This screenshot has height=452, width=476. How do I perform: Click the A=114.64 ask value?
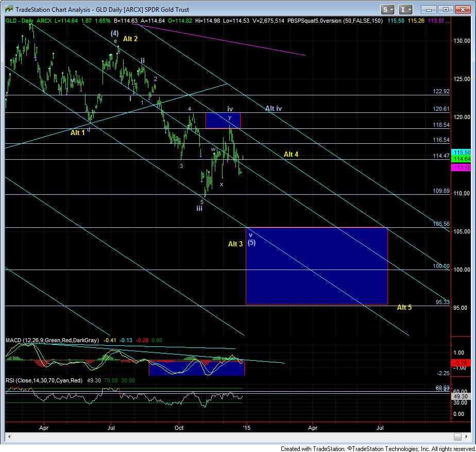152,21
